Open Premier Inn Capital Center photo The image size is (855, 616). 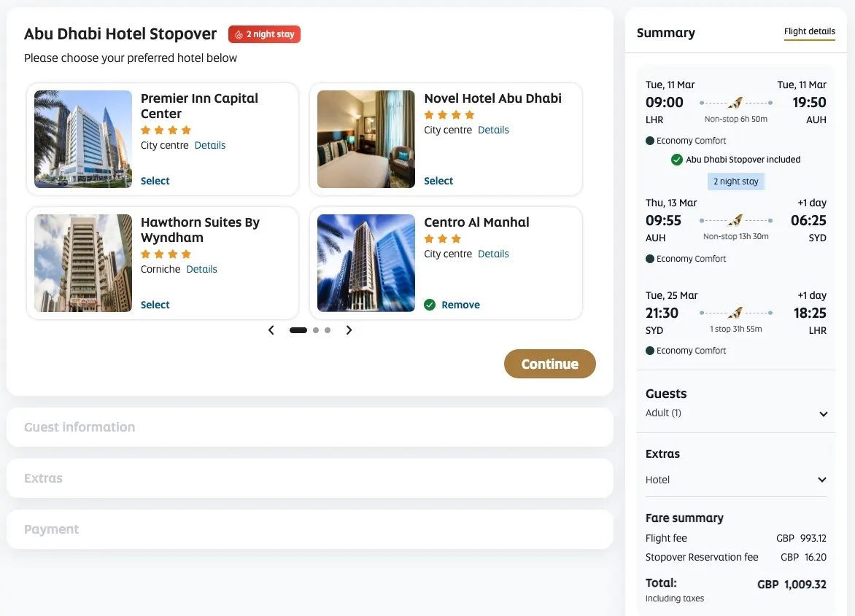pos(83,139)
